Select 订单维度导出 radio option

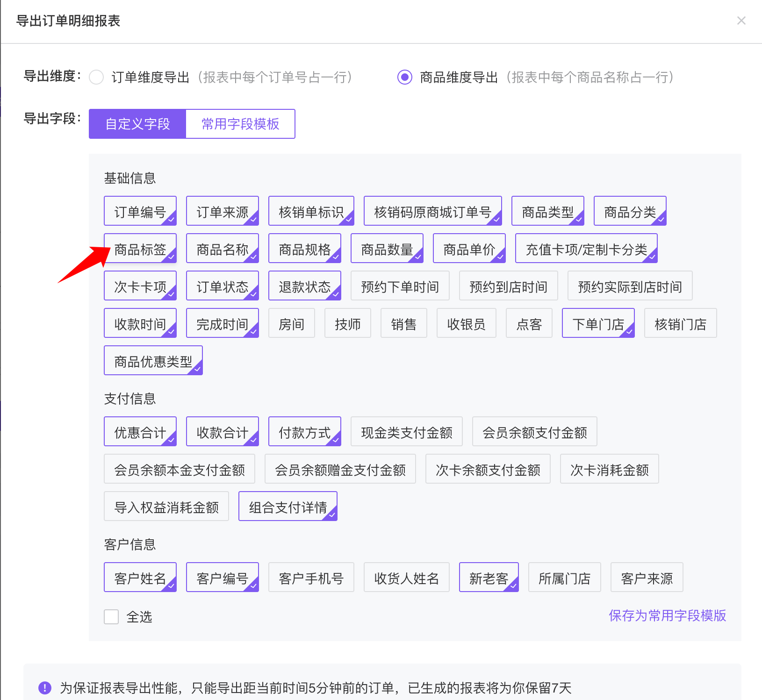point(96,77)
